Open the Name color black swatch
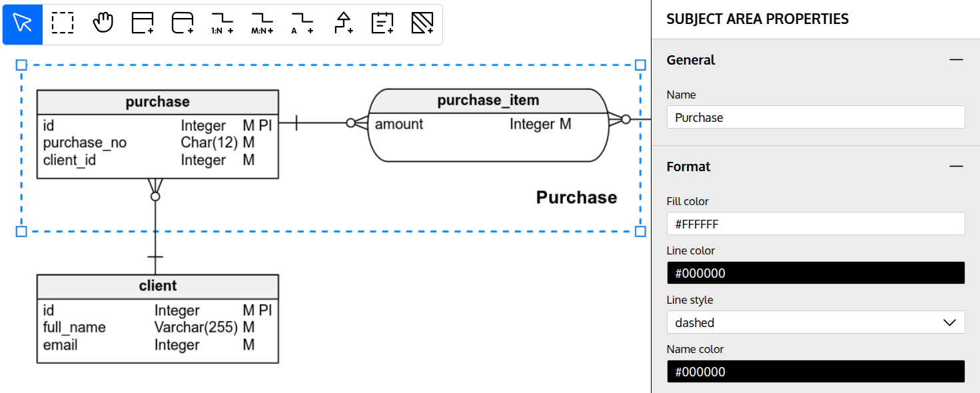The height and width of the screenshot is (393, 980). [x=815, y=372]
